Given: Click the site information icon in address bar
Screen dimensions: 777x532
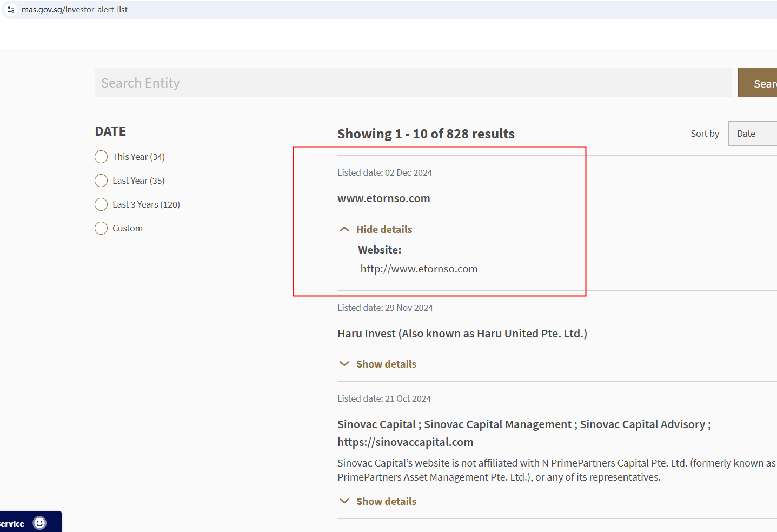Looking at the screenshot, I should 11,10.
